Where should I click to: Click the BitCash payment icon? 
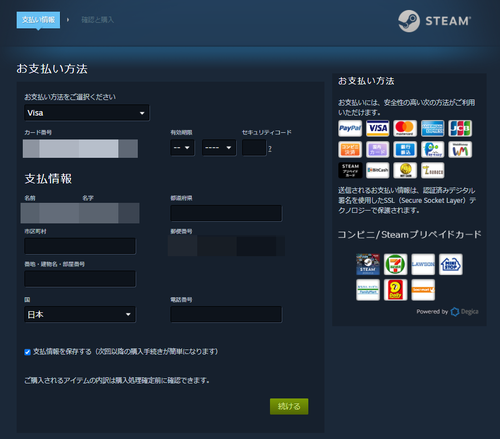point(378,170)
